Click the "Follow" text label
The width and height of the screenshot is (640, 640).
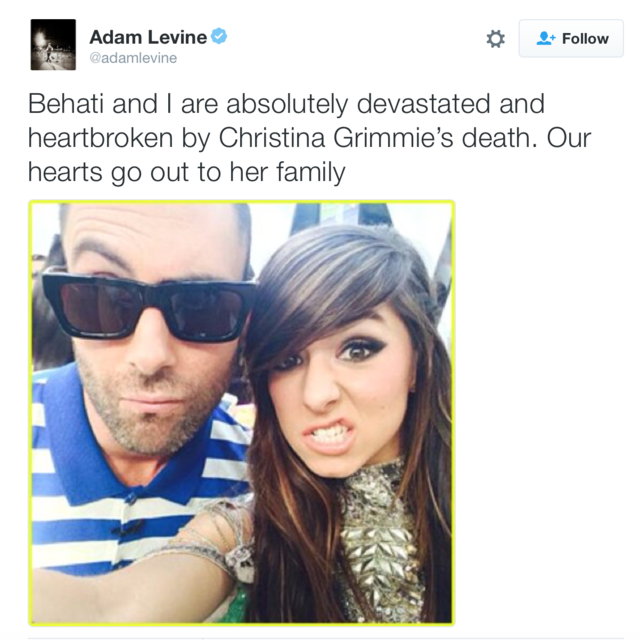pos(585,39)
